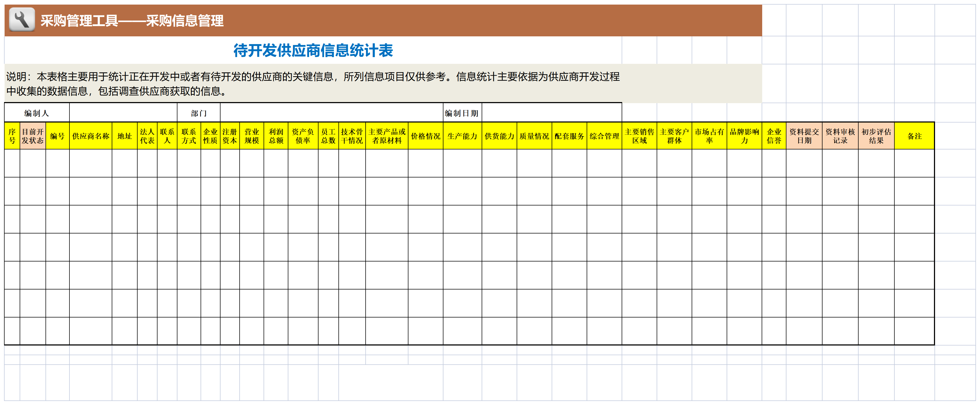Select the 价格情况 column header
The height and width of the screenshot is (405, 980).
426,136
